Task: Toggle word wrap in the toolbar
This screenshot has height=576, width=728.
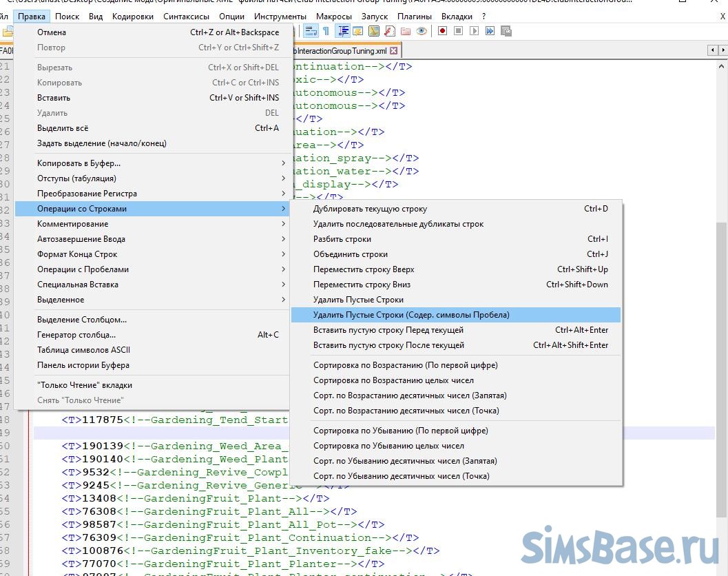Action: pyautogui.click(x=311, y=31)
